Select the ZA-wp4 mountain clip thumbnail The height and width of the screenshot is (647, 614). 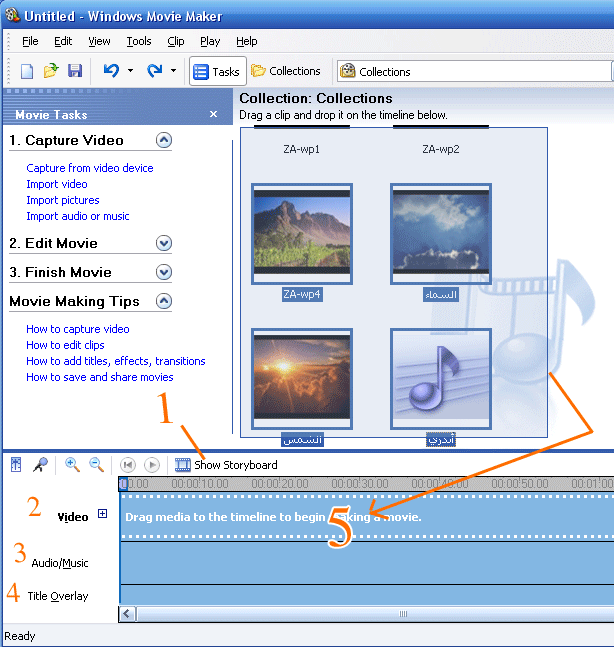pyautogui.click(x=302, y=234)
